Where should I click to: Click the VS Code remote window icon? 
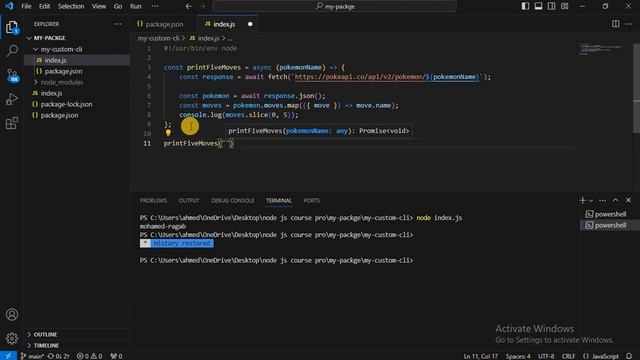tap(8, 356)
